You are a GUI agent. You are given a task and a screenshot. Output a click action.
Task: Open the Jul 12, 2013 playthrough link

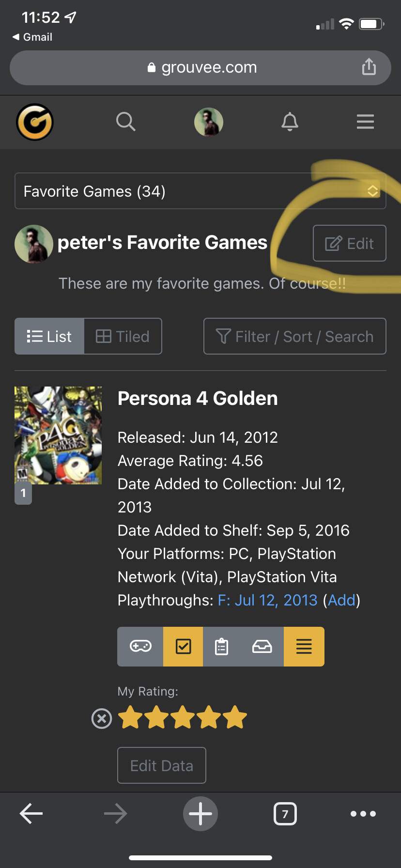(x=268, y=600)
